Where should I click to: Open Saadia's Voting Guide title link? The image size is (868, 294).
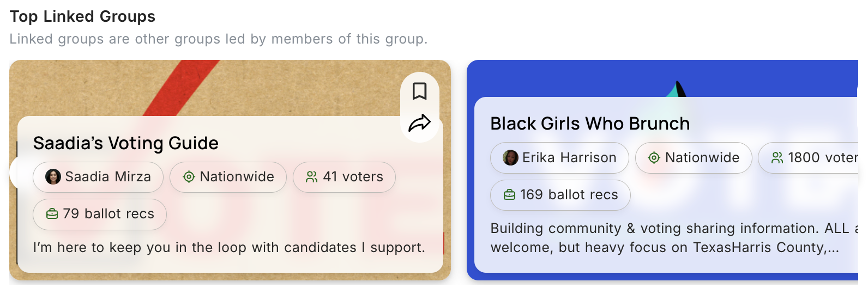pos(125,143)
